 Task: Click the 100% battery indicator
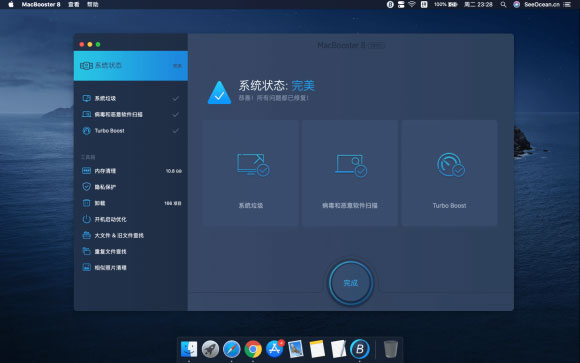pyautogui.click(x=446, y=4)
